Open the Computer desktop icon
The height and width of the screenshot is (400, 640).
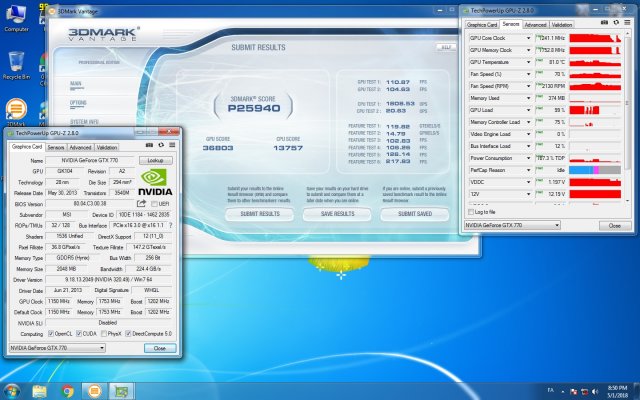tap(16, 17)
